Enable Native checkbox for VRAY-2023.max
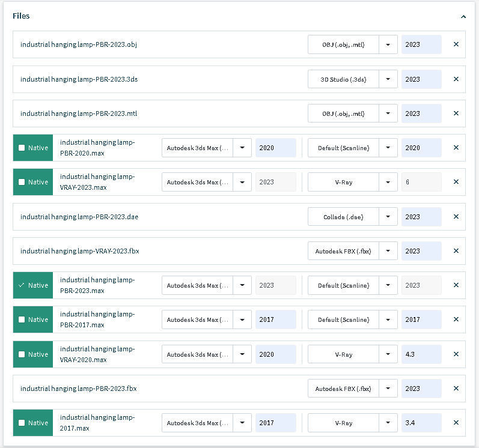479x448 pixels. (x=22, y=182)
